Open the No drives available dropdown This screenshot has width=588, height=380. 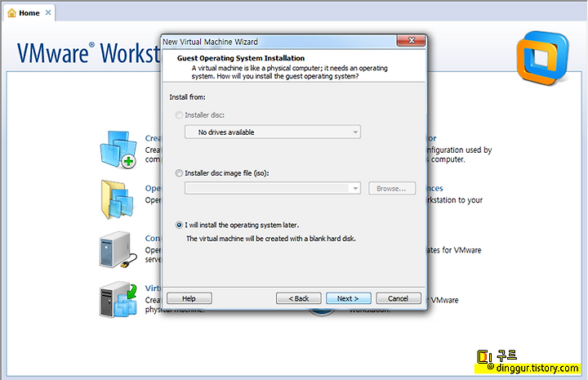tap(273, 132)
